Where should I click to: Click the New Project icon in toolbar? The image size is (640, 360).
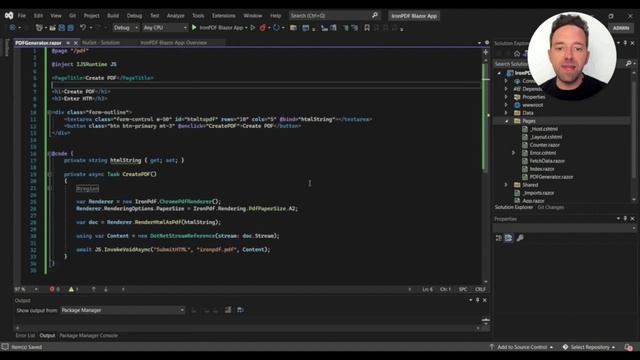click(39, 28)
